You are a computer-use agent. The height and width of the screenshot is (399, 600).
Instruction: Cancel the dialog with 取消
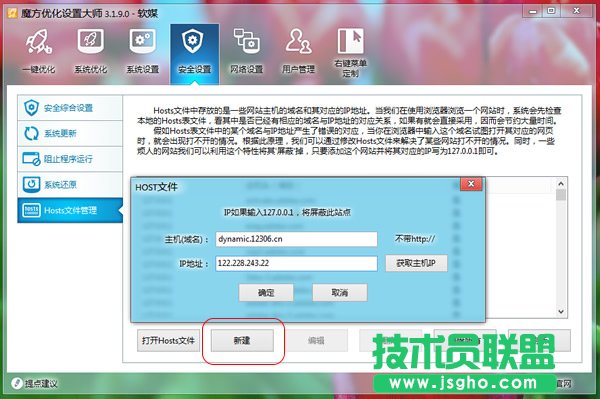[x=340, y=293]
